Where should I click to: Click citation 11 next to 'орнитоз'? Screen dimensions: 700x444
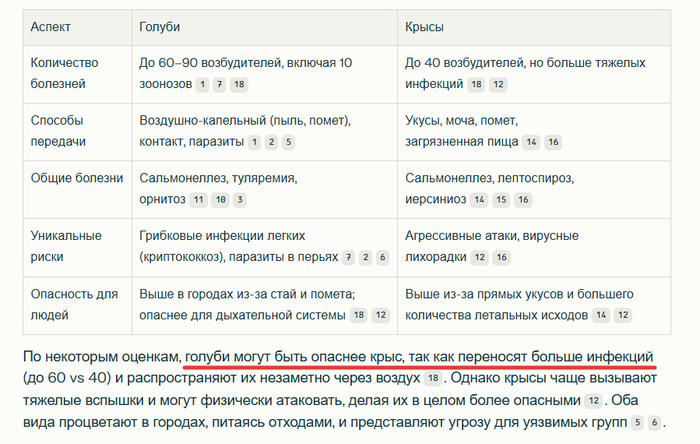pos(199,199)
